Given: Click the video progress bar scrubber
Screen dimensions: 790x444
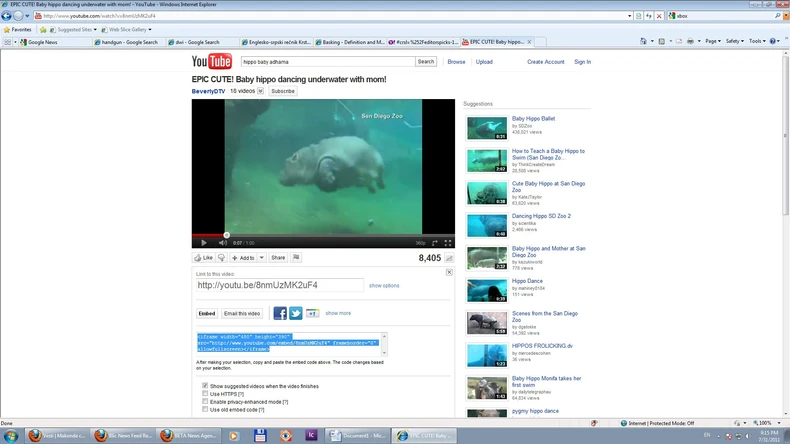Looking at the screenshot, I should coord(227,235).
